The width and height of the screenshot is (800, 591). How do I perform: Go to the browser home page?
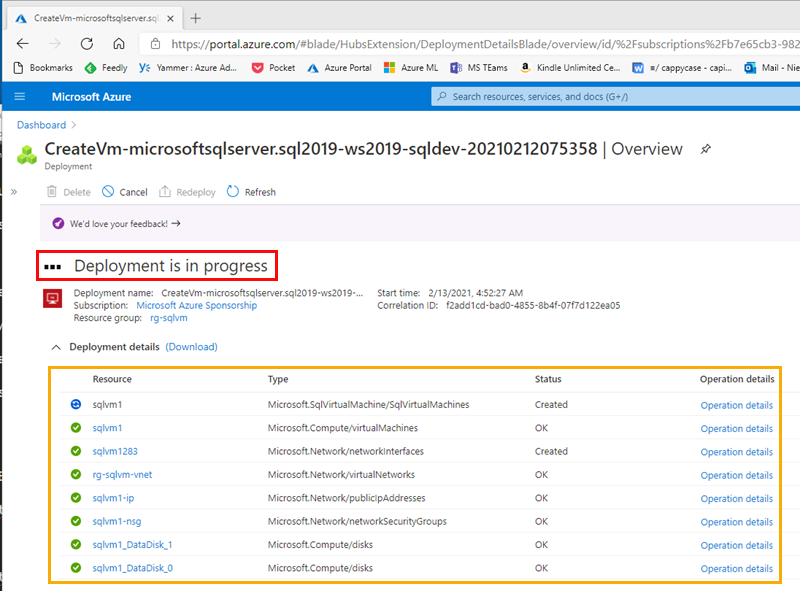(x=119, y=44)
